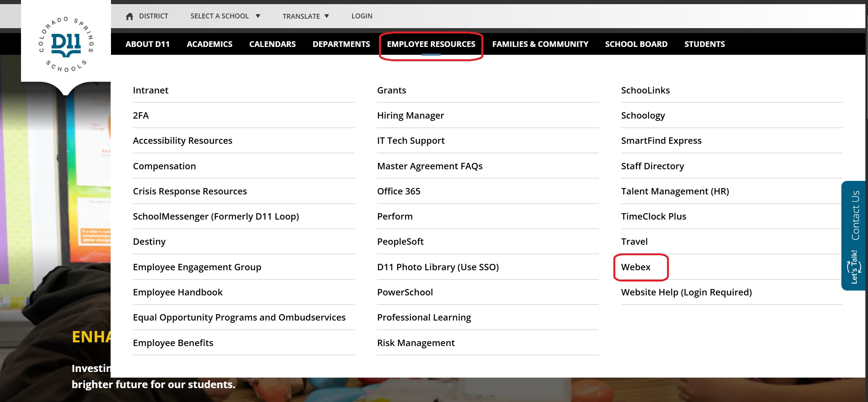Open the Compensation page
868x402 pixels.
click(164, 166)
